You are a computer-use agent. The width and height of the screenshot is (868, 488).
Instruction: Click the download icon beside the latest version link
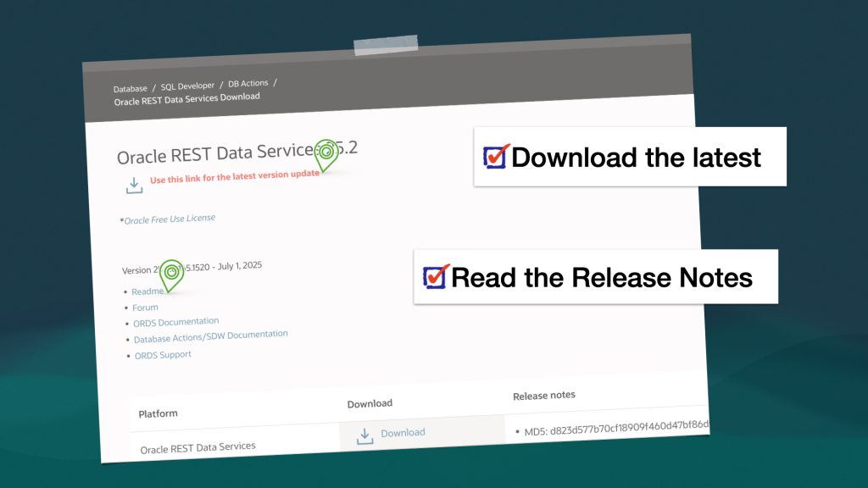134,186
